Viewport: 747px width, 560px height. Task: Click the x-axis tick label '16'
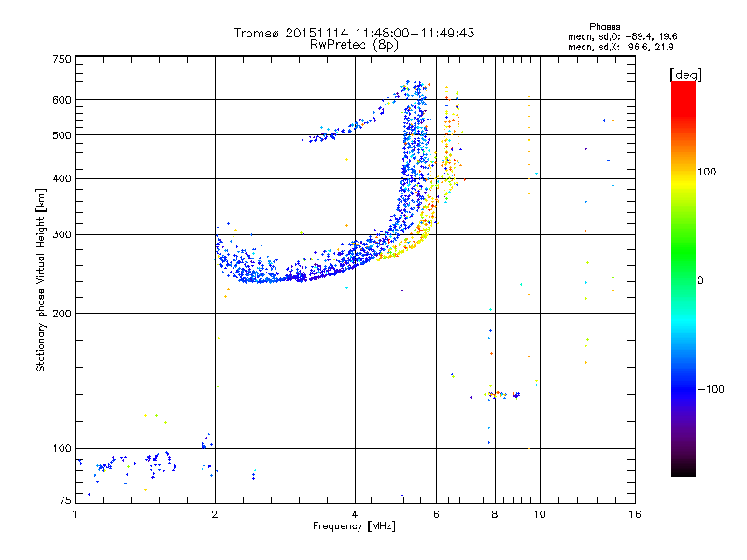tap(635, 514)
